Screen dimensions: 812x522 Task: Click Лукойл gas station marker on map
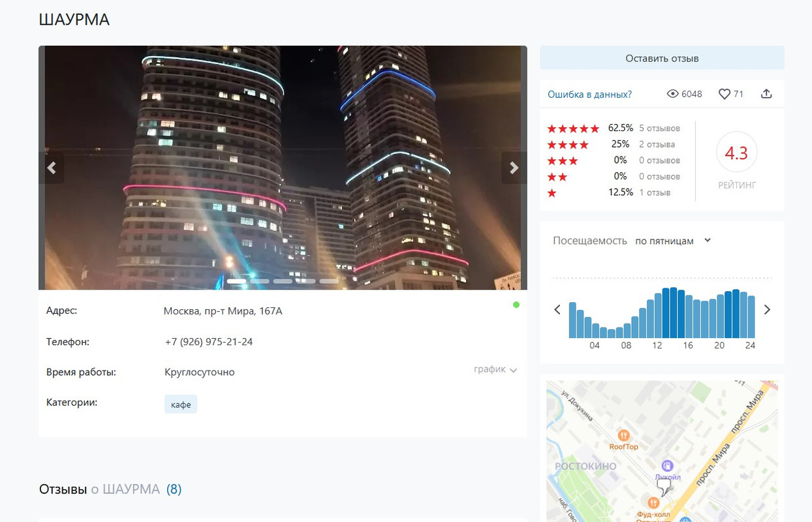click(x=667, y=466)
